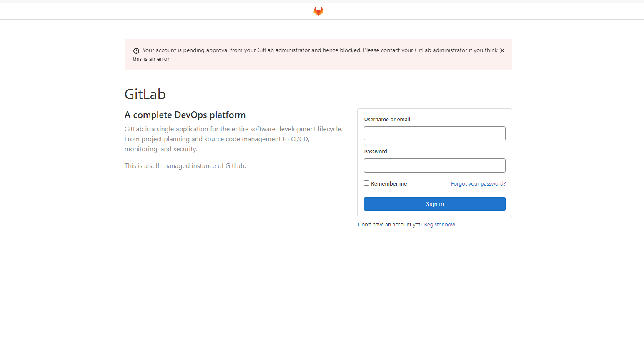Click the "A complete DevOps platform" heading
The width and height of the screenshot is (644, 346).
point(185,115)
